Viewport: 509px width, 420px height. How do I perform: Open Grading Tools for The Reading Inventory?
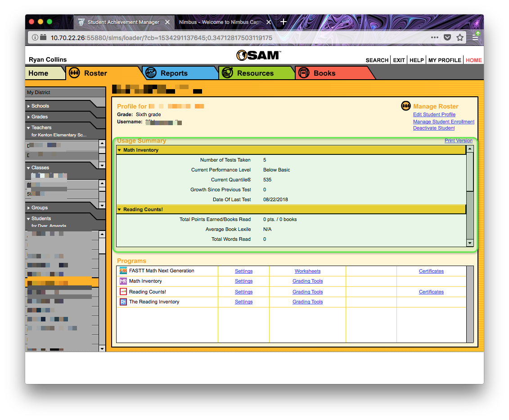[307, 302]
